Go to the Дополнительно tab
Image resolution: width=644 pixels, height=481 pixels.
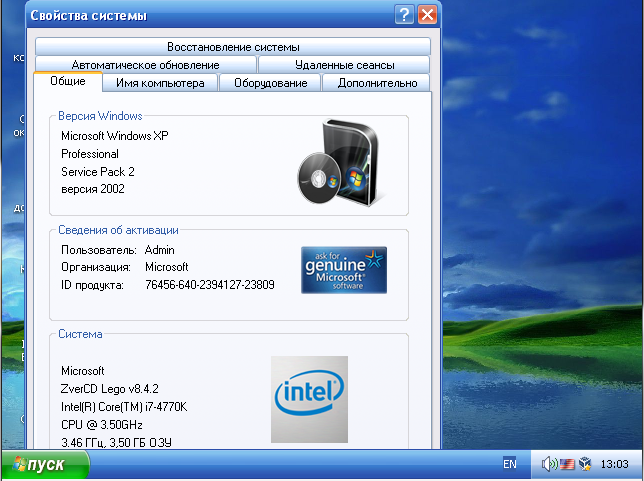(x=377, y=83)
